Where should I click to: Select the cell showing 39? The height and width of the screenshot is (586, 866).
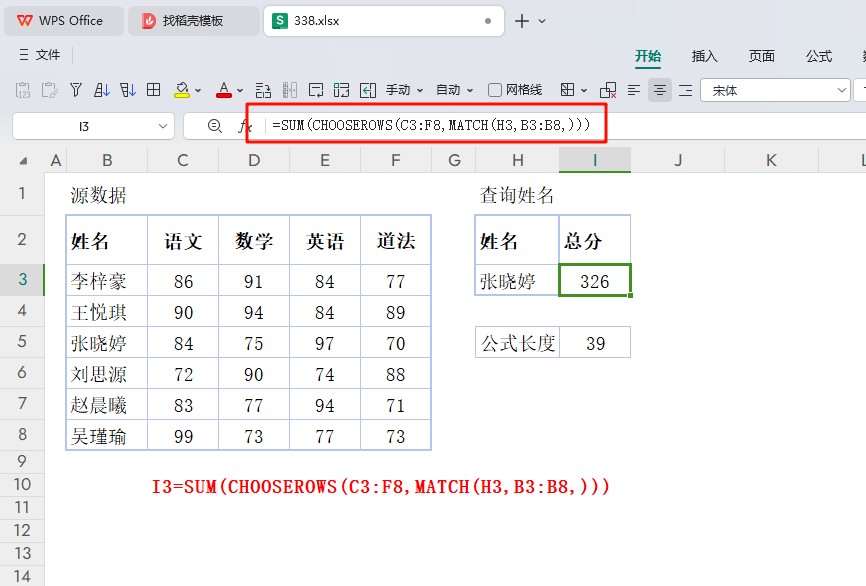pos(595,342)
